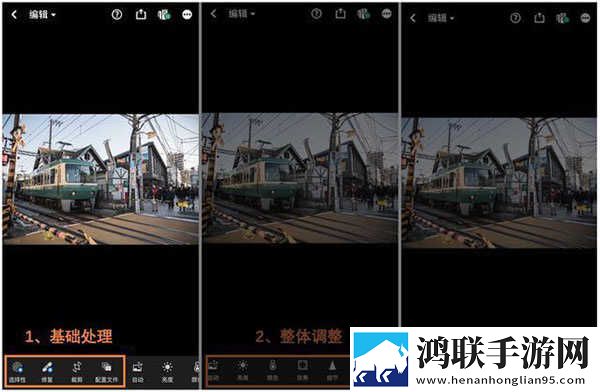This screenshot has width=600, height=392.
Task: Open the 亮度 light panel in the left screenshot
Action: point(167,372)
